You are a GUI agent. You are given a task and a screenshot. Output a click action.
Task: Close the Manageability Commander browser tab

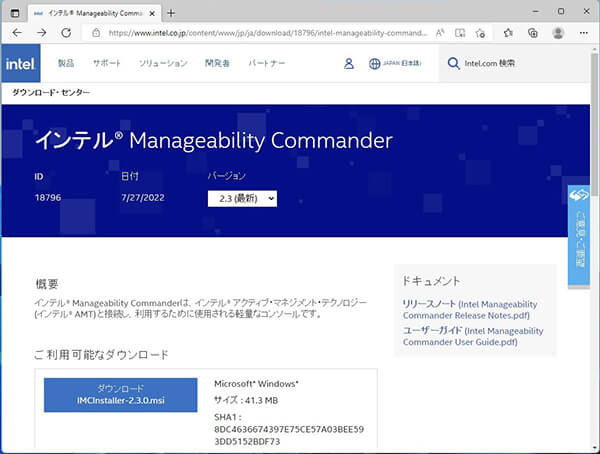click(152, 13)
